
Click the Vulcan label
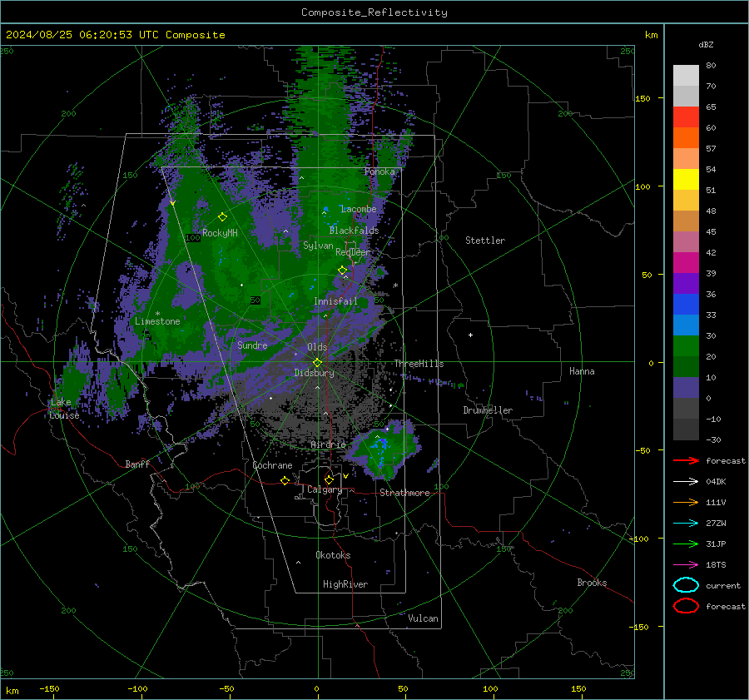pos(423,618)
